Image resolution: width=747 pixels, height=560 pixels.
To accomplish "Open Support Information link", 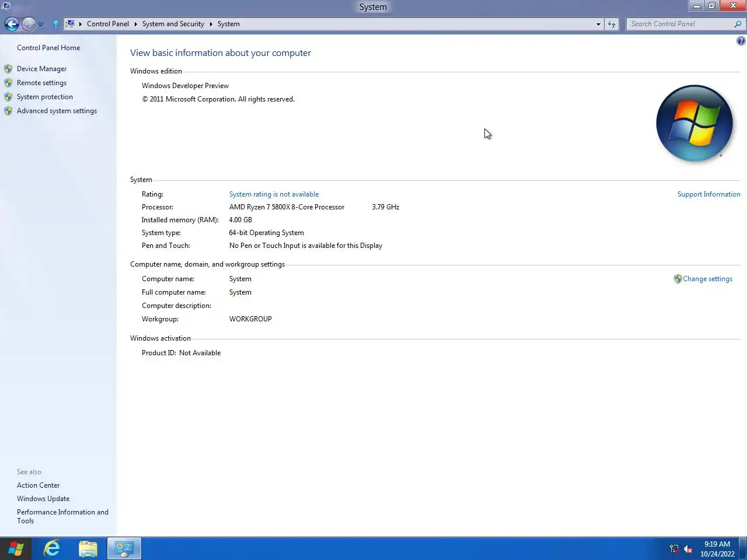I will [708, 194].
